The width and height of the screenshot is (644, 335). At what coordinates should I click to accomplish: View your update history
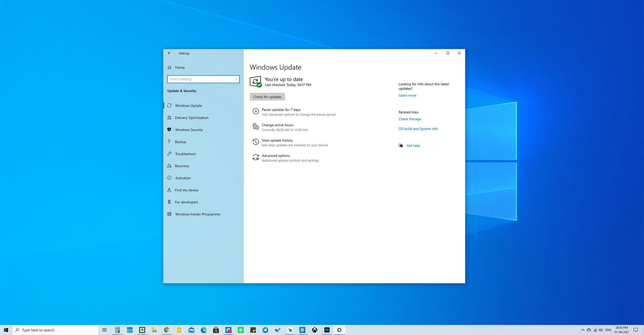pos(277,140)
